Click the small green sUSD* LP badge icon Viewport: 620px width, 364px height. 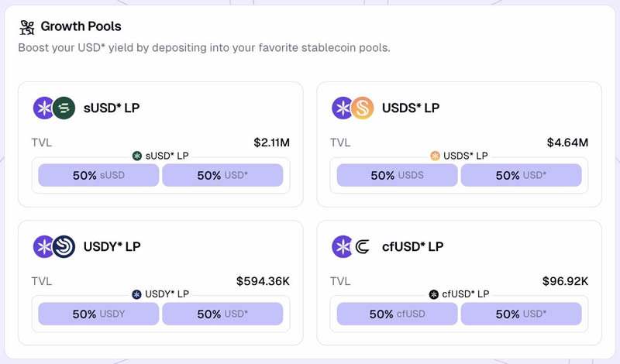point(137,156)
